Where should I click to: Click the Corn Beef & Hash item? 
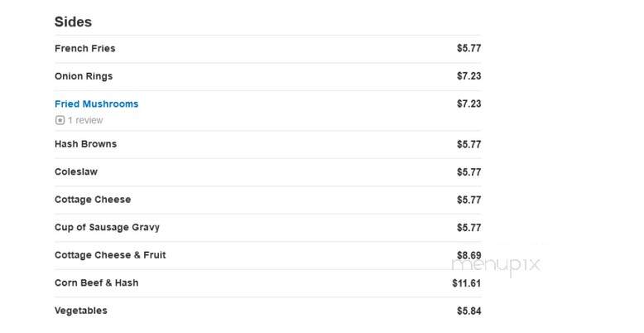click(97, 282)
